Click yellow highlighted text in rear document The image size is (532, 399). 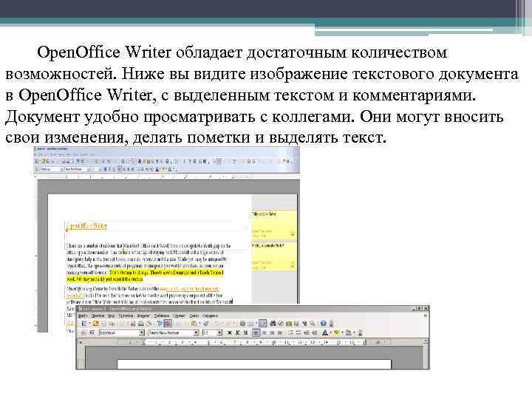146,276
